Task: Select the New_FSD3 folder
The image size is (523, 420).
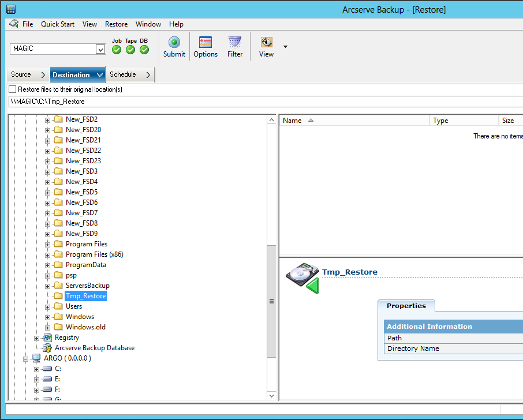Action: [82, 171]
